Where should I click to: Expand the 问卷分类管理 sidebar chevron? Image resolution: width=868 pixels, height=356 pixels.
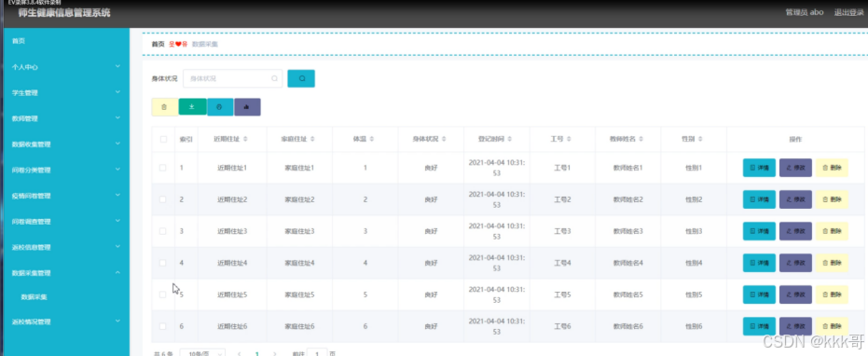tap(117, 170)
